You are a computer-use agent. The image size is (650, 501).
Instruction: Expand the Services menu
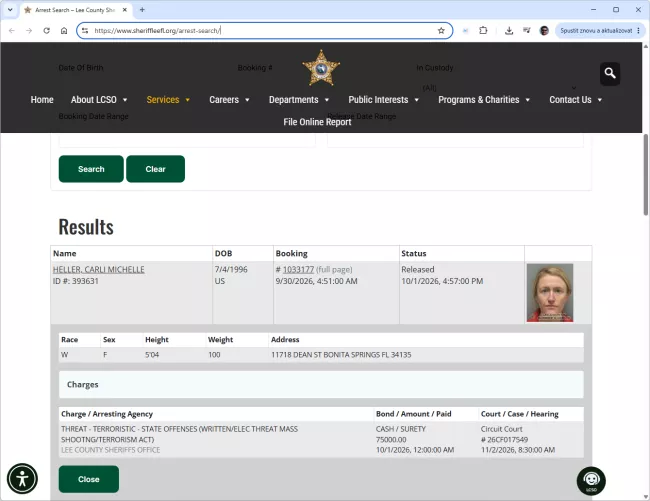[168, 100]
